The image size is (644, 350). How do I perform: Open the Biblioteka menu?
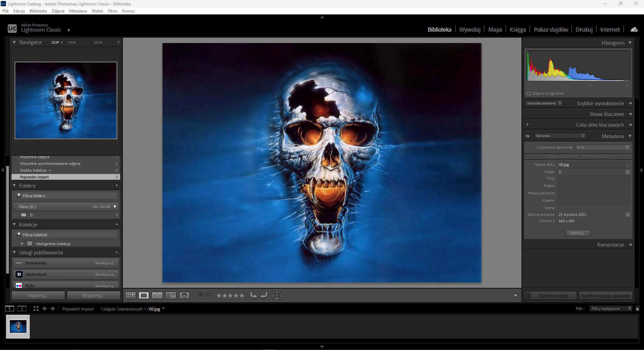[x=38, y=11]
